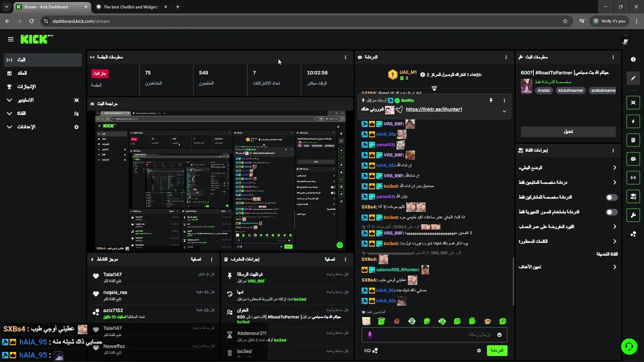Select the angry red emote in emote row
Screen dimensions: 644x362
tap(397, 321)
